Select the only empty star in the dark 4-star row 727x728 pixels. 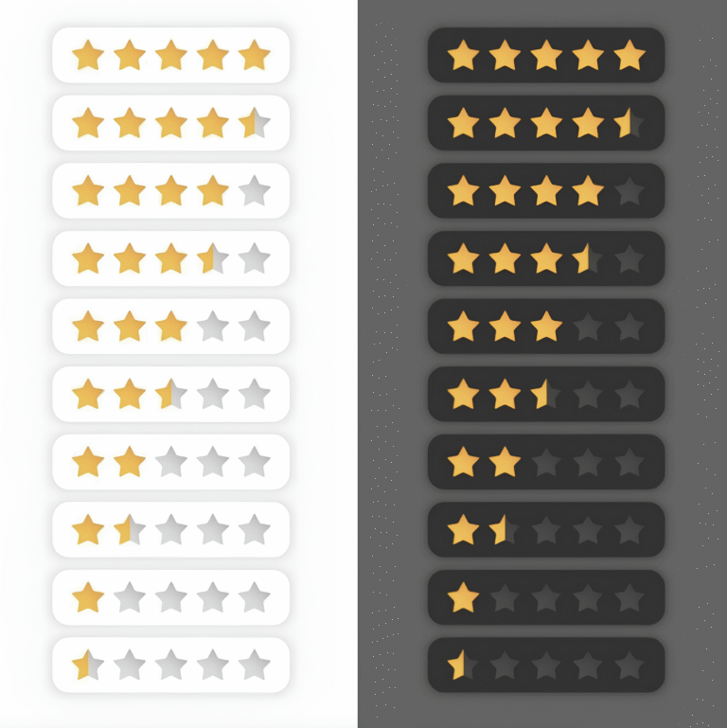[629, 191]
